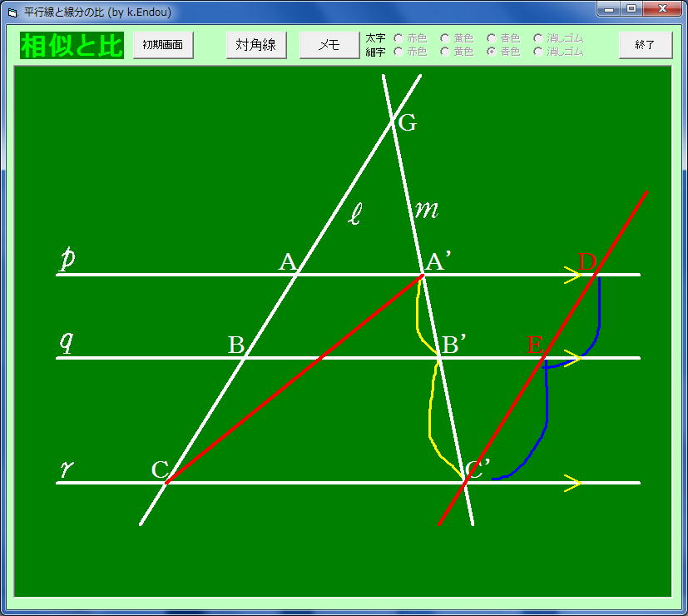
Task: Click the parallel line label r
Action: [67, 469]
